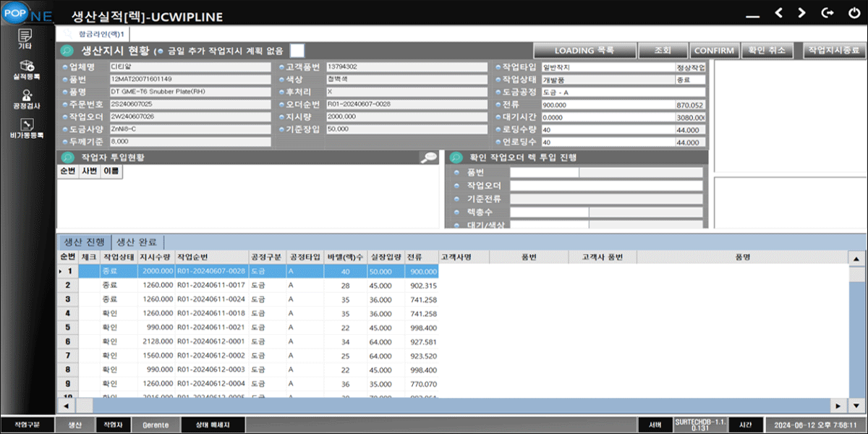868x434 pixels.
Task: Click the search icon in 작업자 투입현황 header
Action: tap(428, 157)
